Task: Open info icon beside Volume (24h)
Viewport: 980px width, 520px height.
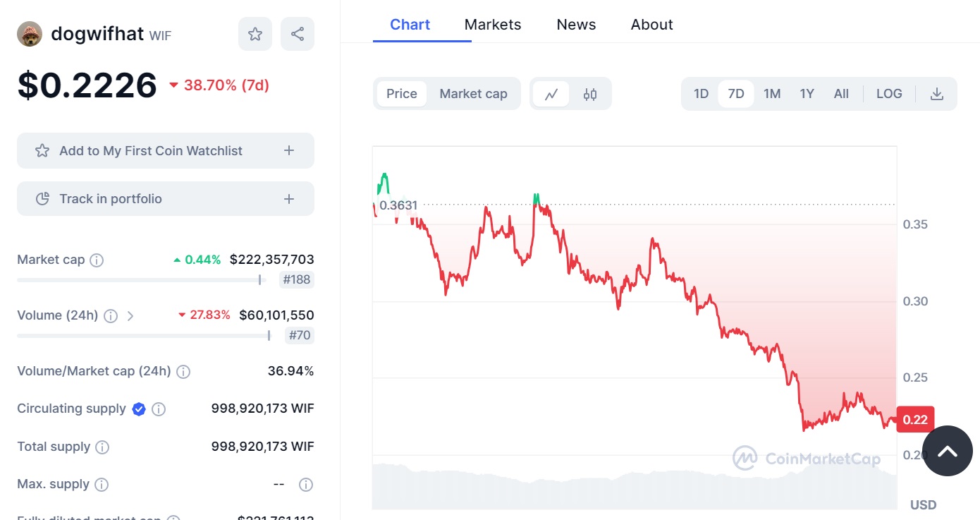Action: [111, 315]
